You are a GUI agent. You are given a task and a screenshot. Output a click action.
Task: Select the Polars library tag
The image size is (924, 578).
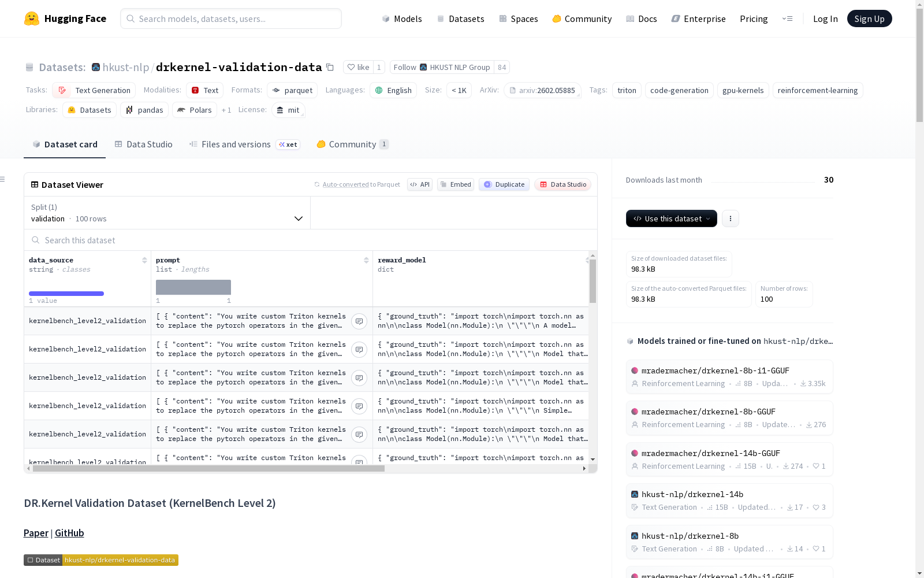point(195,110)
